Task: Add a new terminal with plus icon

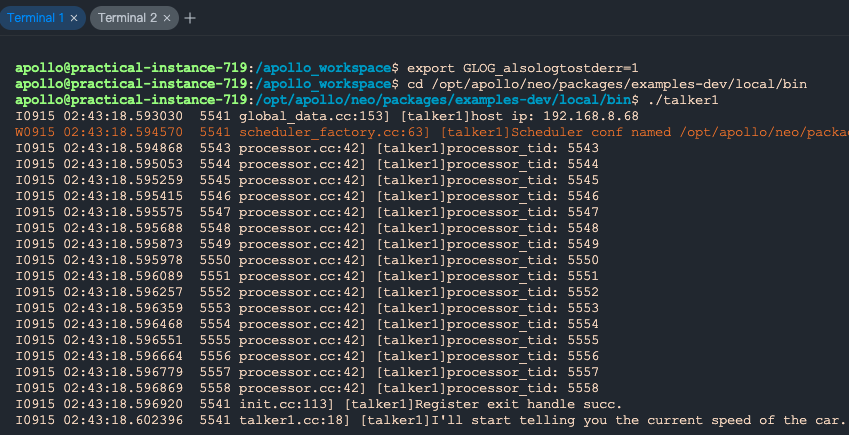Action: coord(190,18)
